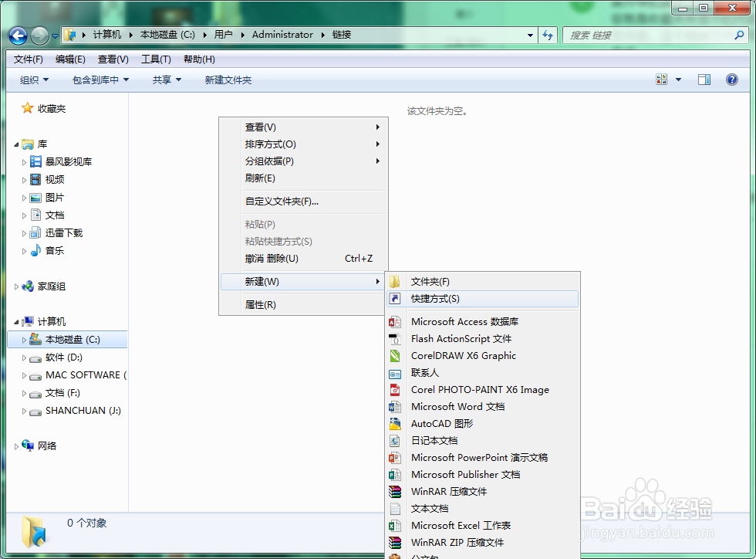This screenshot has height=559, width=756.
Task: Choose 属性(R) from context menu
Action: (x=304, y=305)
